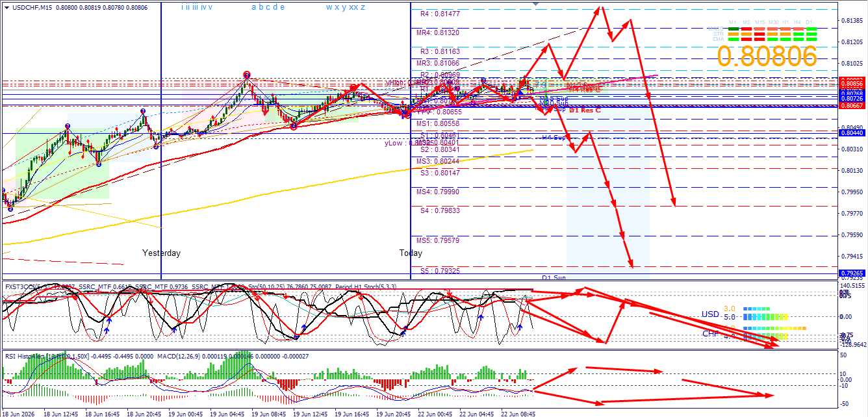Click the blue 0.80726 price tag on scale
The height and width of the screenshot is (417, 868).
851,98
